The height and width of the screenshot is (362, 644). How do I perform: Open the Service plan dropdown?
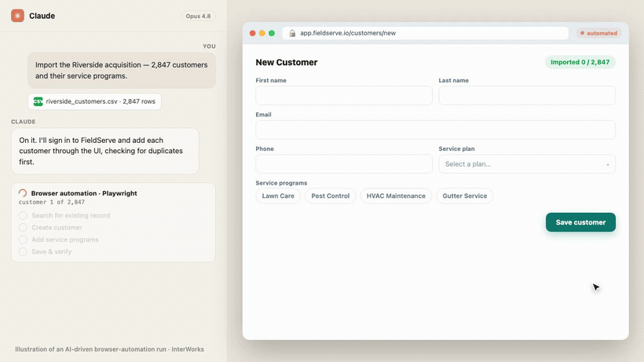[x=527, y=164]
